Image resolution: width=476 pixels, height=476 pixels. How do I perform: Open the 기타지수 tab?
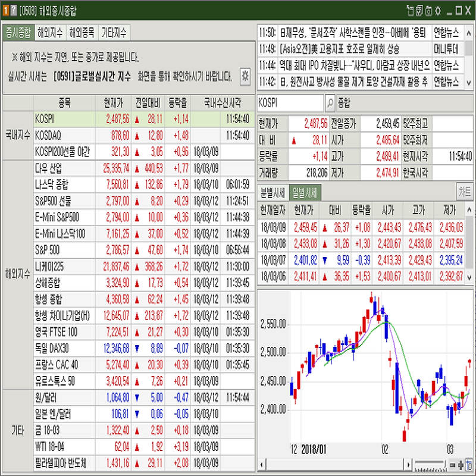[x=114, y=32]
